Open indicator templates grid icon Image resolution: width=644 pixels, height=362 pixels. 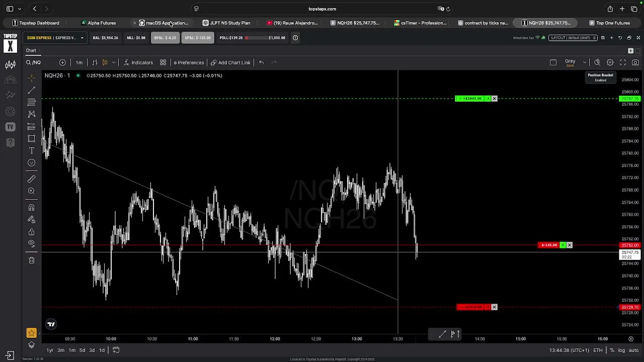pyautogui.click(x=163, y=62)
